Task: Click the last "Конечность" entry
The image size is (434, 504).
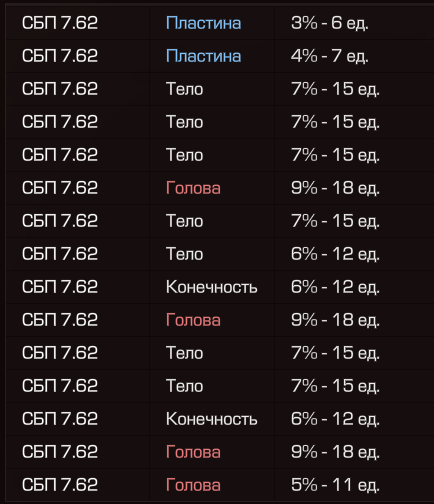Action: point(211,419)
